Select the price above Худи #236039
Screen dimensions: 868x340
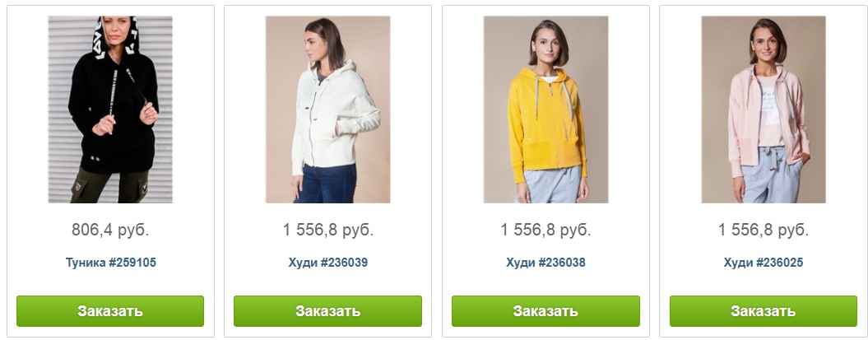click(328, 230)
